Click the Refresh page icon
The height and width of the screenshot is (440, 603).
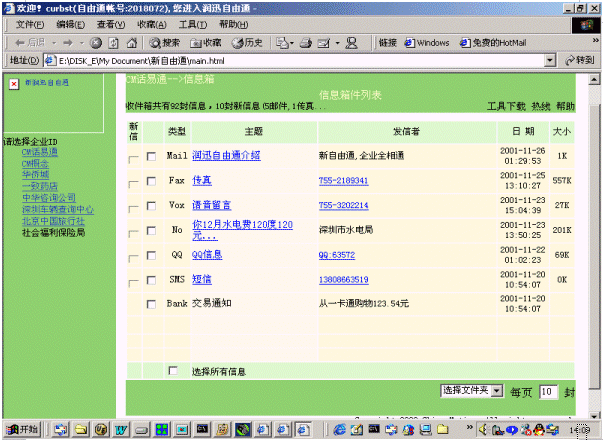tap(114, 43)
